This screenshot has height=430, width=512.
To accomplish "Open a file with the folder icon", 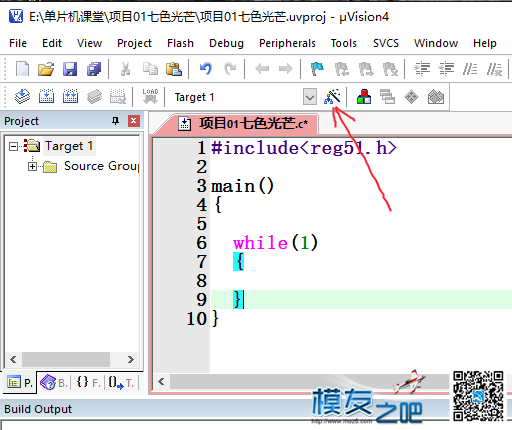I will 46,69.
